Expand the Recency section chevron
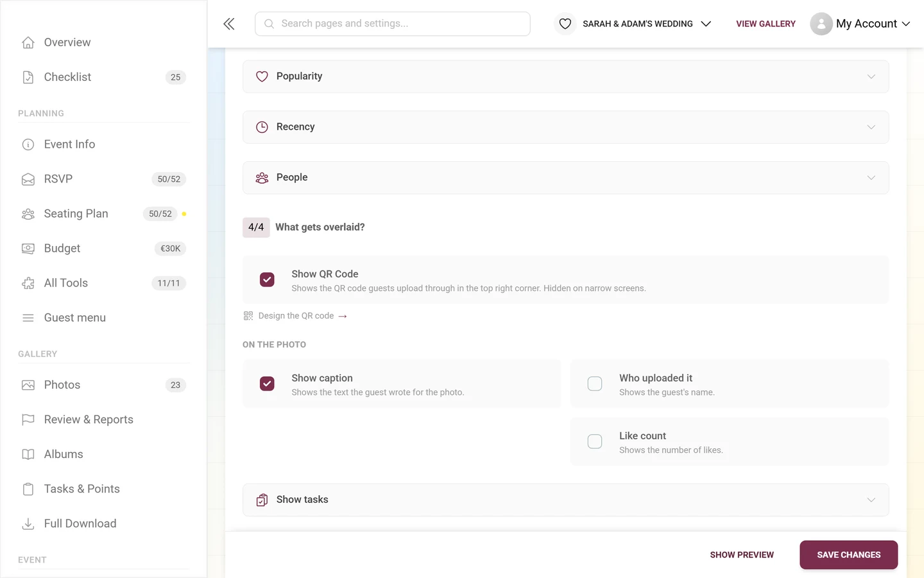Screen dimensions: 924x578 coord(871,127)
